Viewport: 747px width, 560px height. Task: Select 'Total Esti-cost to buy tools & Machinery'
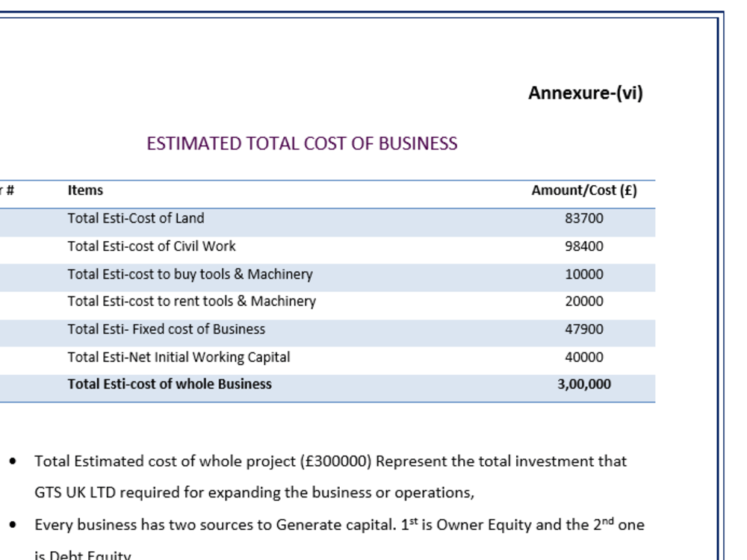pos(190,274)
